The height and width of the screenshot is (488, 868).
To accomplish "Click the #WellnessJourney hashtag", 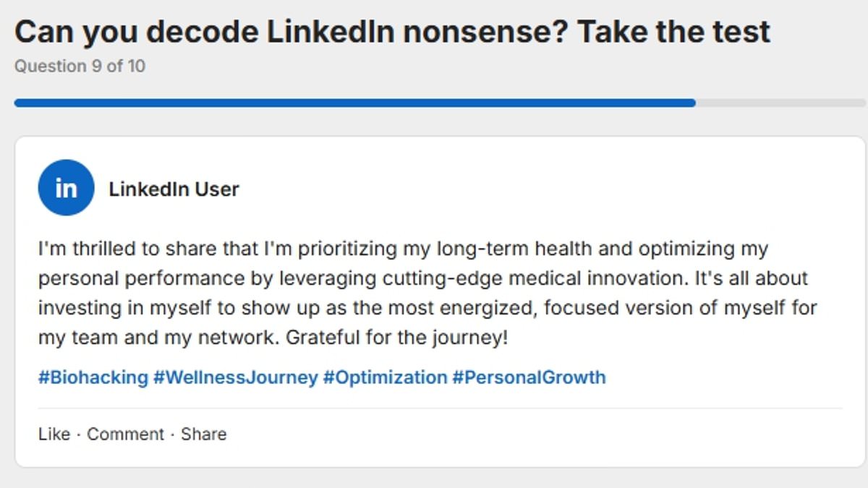I will 232,377.
